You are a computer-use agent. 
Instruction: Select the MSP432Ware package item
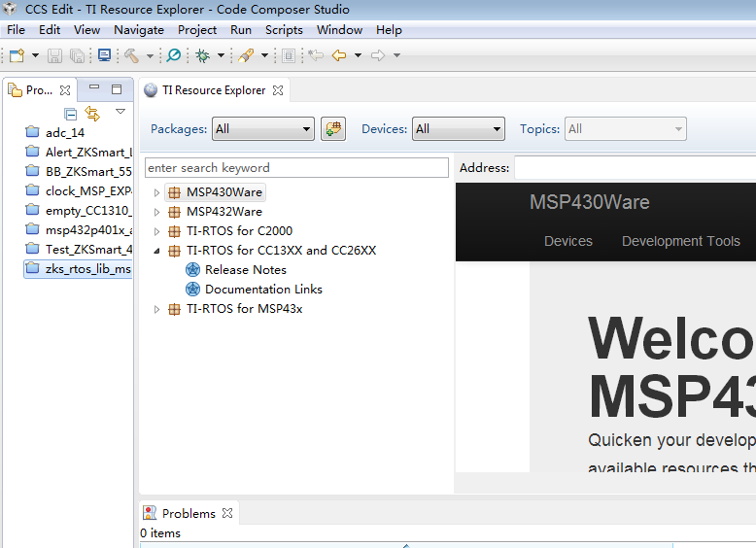pos(215,212)
